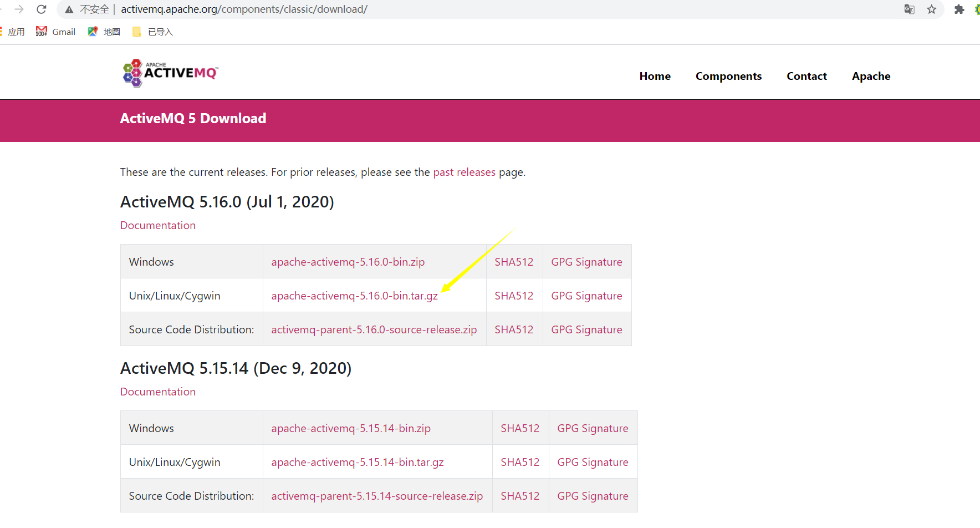Open GPG Signature for 5.15.14 source release
The height and width of the screenshot is (528, 980).
point(593,496)
